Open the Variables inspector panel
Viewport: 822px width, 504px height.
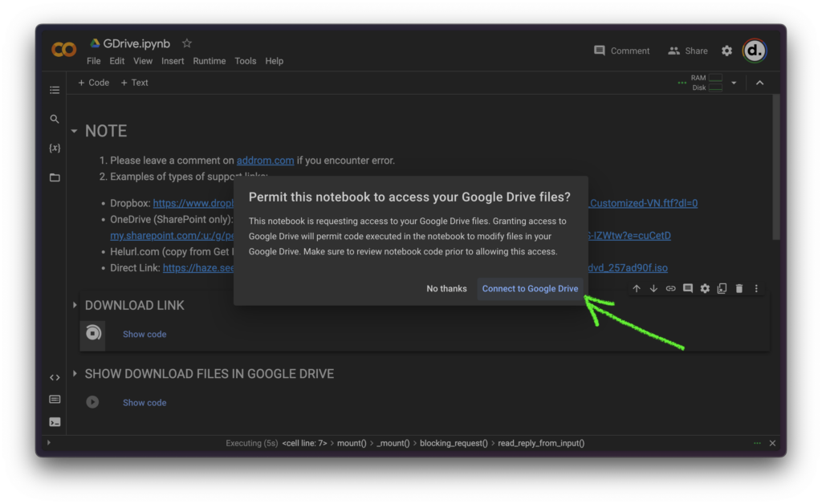point(55,148)
